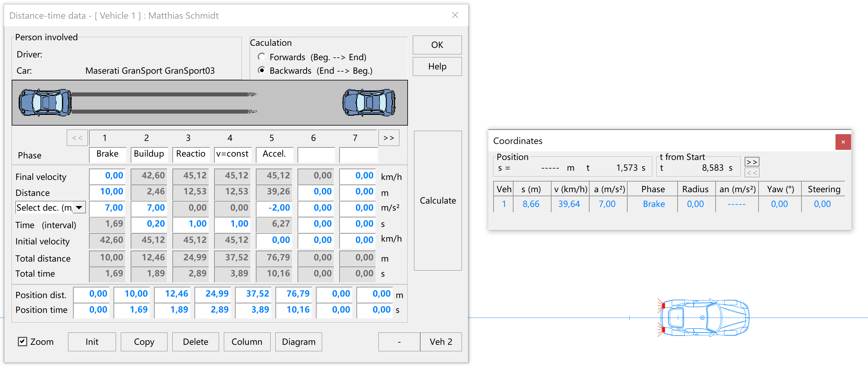The image size is (868, 389).
Task: Click the right car image in preview
Action: pos(369,103)
